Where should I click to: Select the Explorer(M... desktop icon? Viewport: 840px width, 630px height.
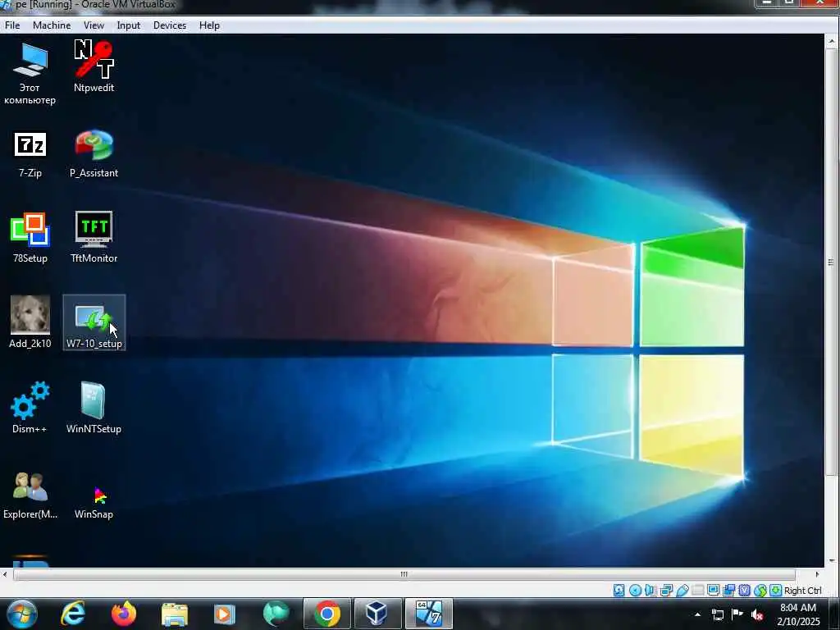[30, 495]
